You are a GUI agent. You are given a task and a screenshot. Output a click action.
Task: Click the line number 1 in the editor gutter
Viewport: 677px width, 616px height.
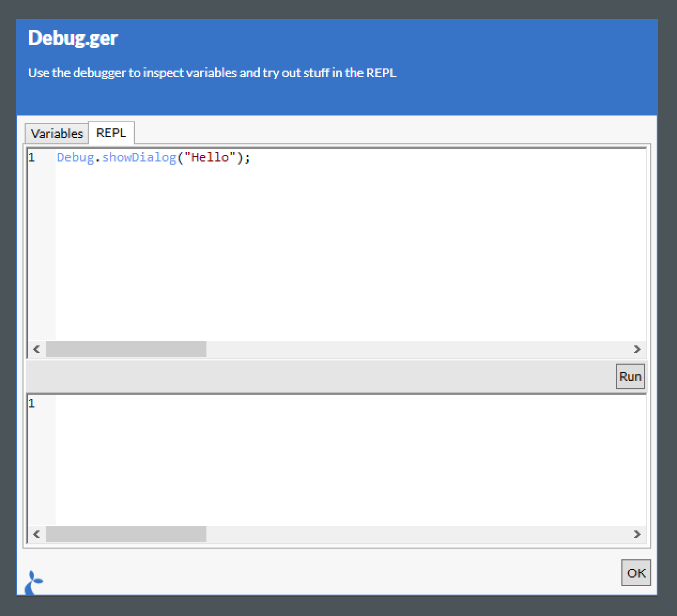pos(32,157)
